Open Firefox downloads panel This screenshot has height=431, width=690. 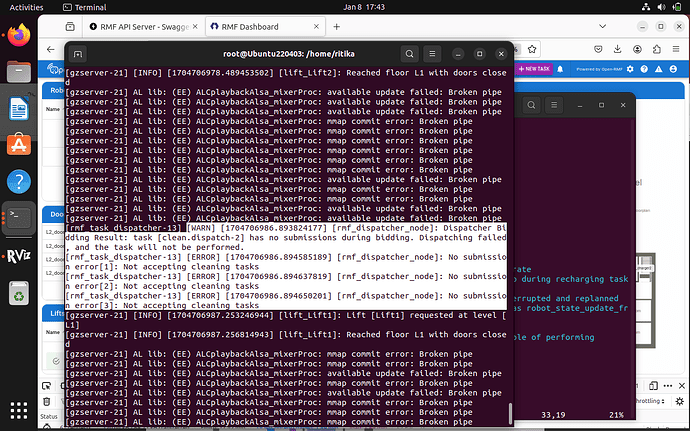click(x=617, y=49)
